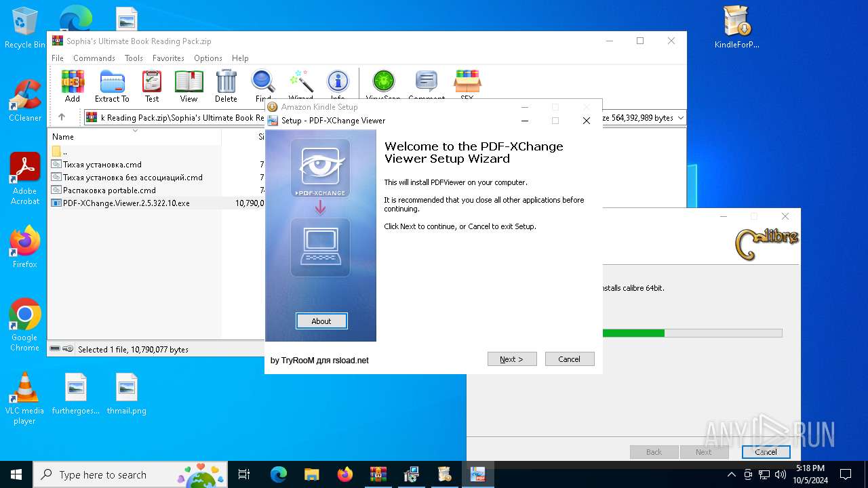Select the Google Chrome desktop shortcut
This screenshot has height=488, width=868.
[25, 325]
